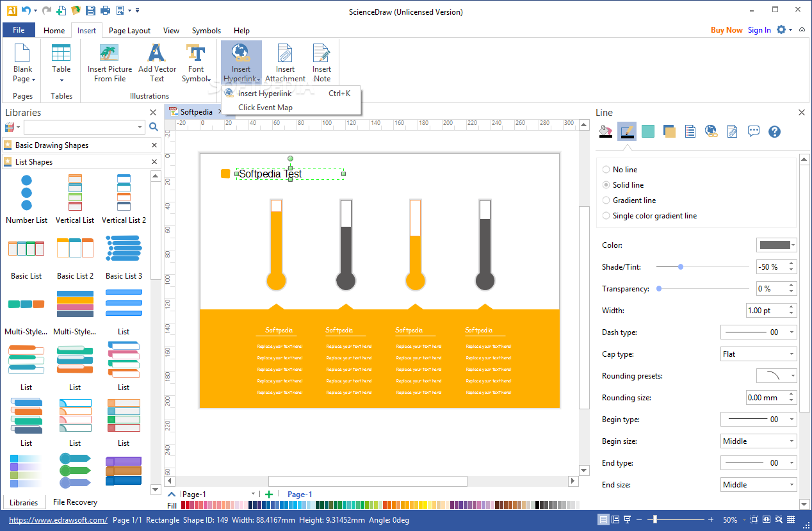Image resolution: width=812 pixels, height=531 pixels.
Task: Adjust the Shade/Tint slider
Action: coord(681,266)
